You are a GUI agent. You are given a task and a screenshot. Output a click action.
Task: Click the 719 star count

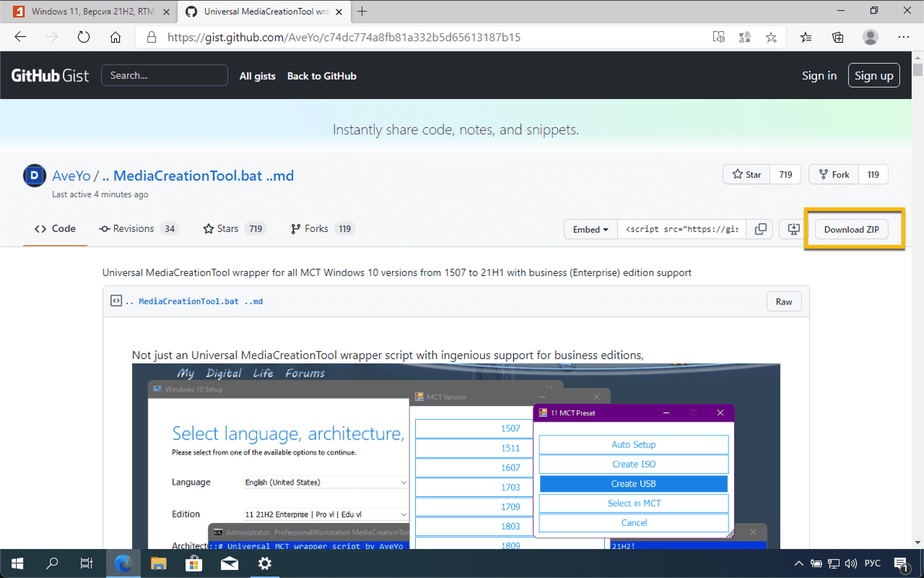[x=785, y=174]
